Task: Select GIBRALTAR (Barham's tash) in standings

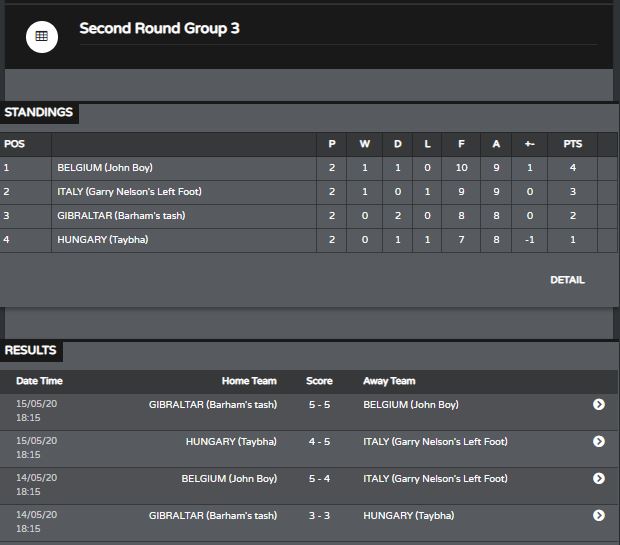Action: pos(121,216)
